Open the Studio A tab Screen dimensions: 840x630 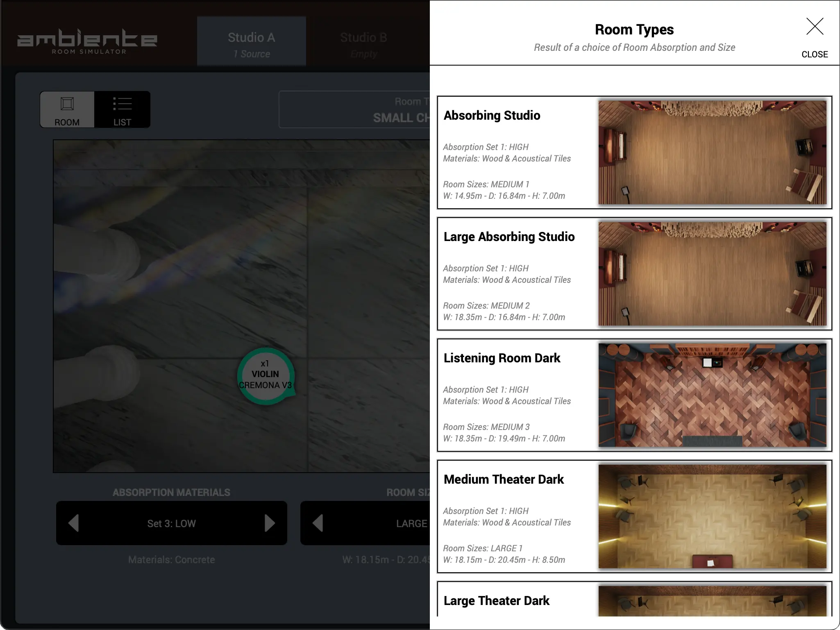pyautogui.click(x=251, y=41)
